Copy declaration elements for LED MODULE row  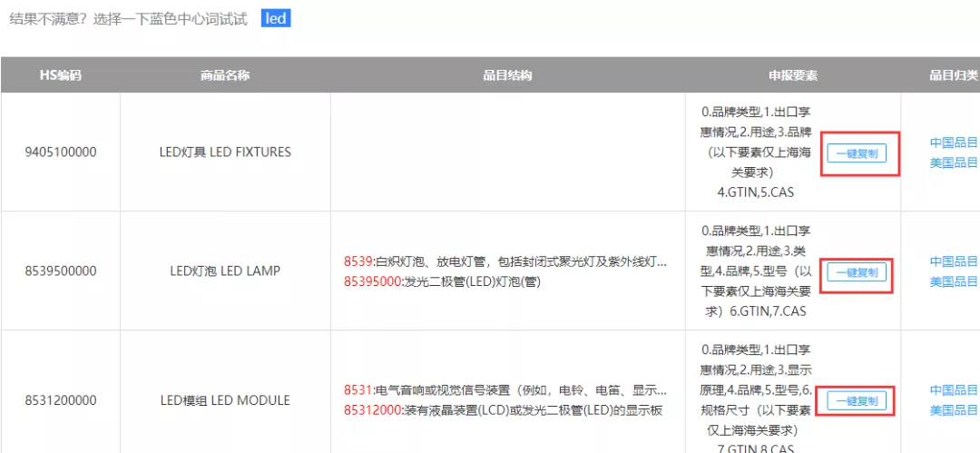coord(857,400)
